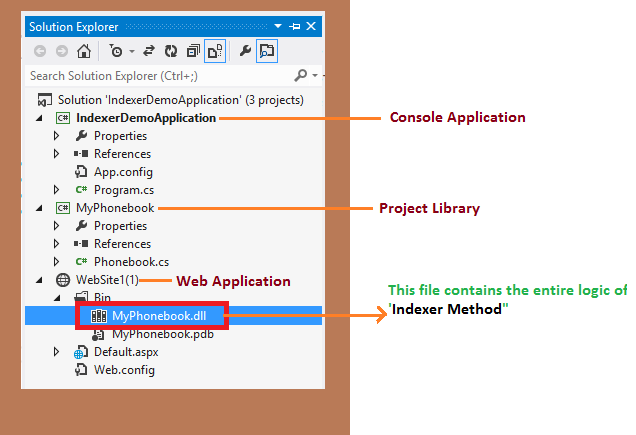The height and width of the screenshot is (435, 636).
Task: Click the MyPhonebook.dll assembly icon
Action: (99, 316)
